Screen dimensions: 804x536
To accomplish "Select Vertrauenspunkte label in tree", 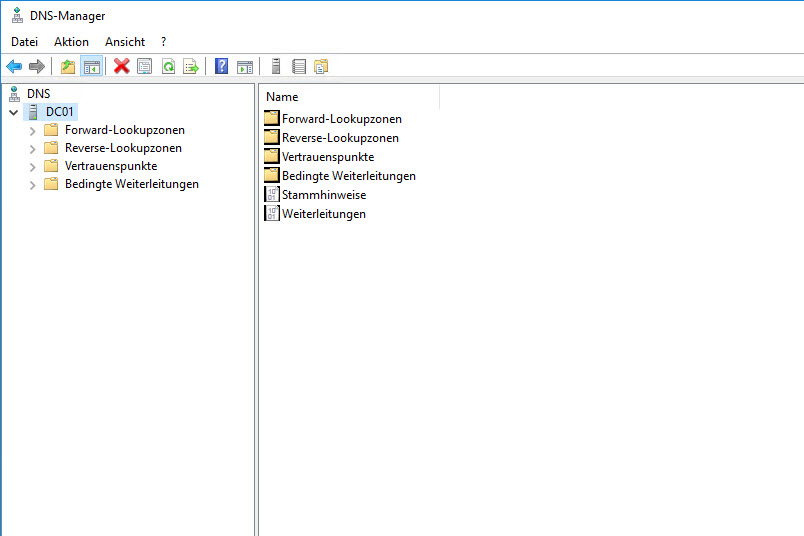I will 111,166.
